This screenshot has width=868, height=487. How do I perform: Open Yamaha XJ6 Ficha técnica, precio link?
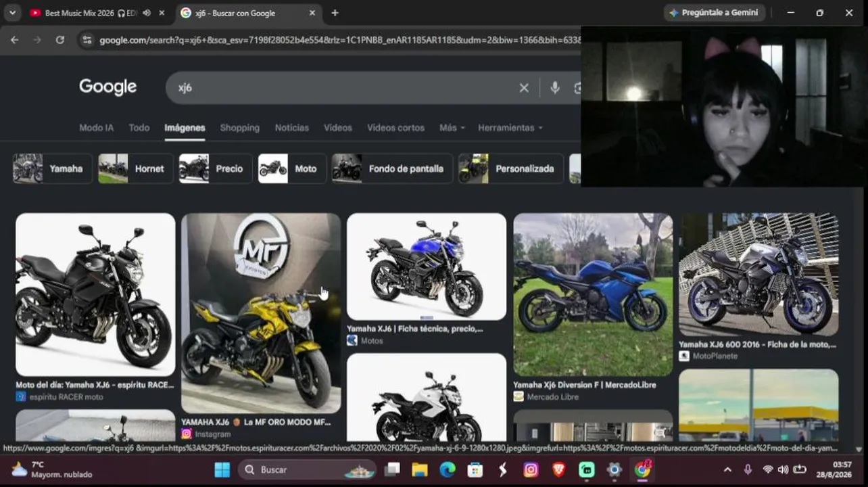pyautogui.click(x=415, y=329)
